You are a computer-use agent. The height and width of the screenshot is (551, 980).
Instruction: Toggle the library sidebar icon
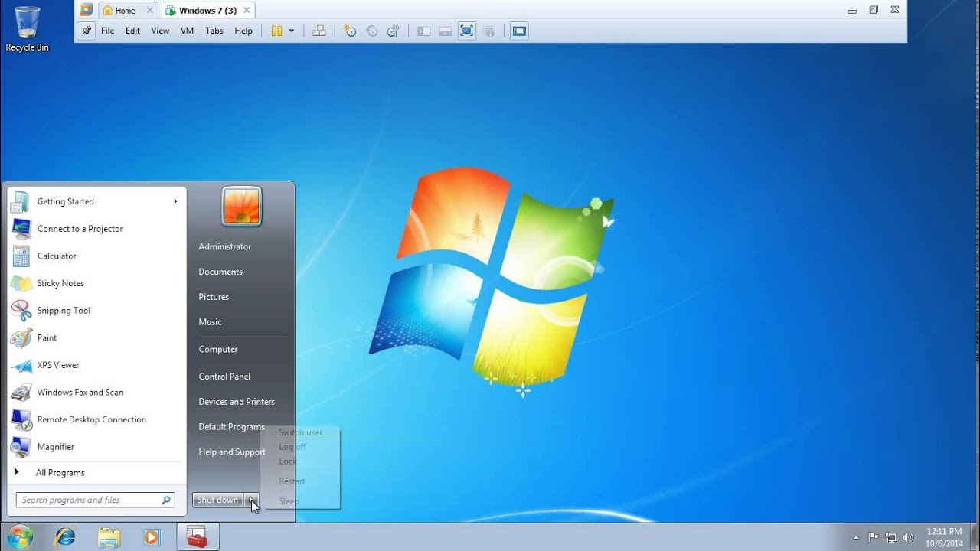point(423,31)
